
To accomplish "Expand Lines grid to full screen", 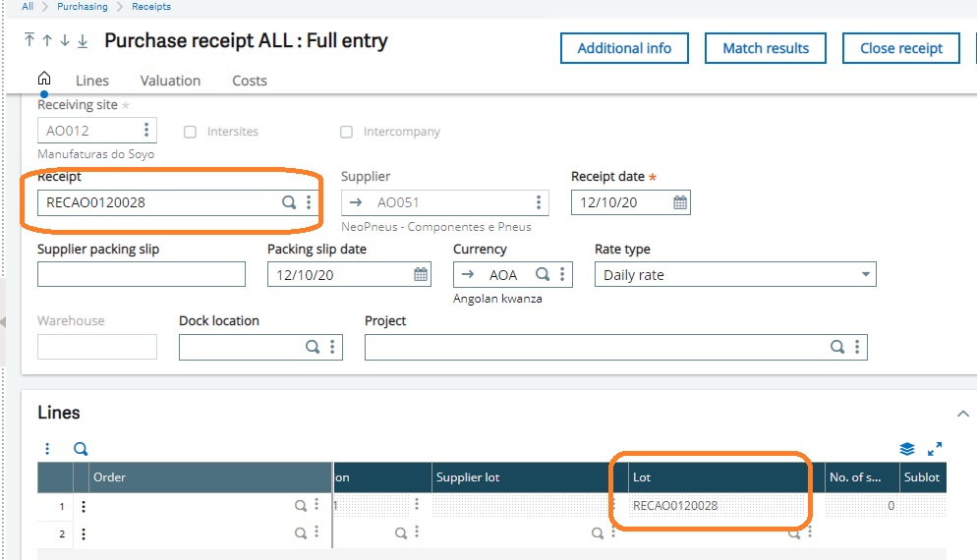I will (x=935, y=449).
